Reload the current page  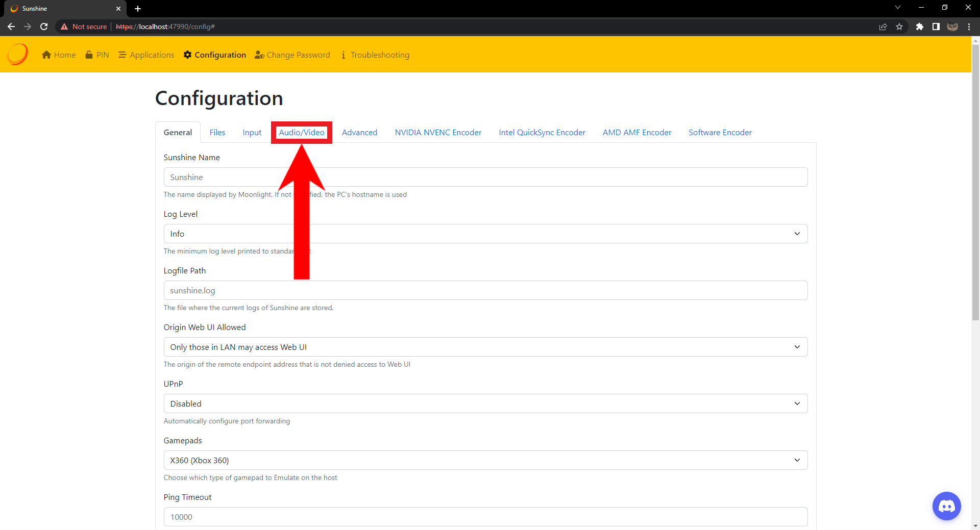tap(44, 27)
